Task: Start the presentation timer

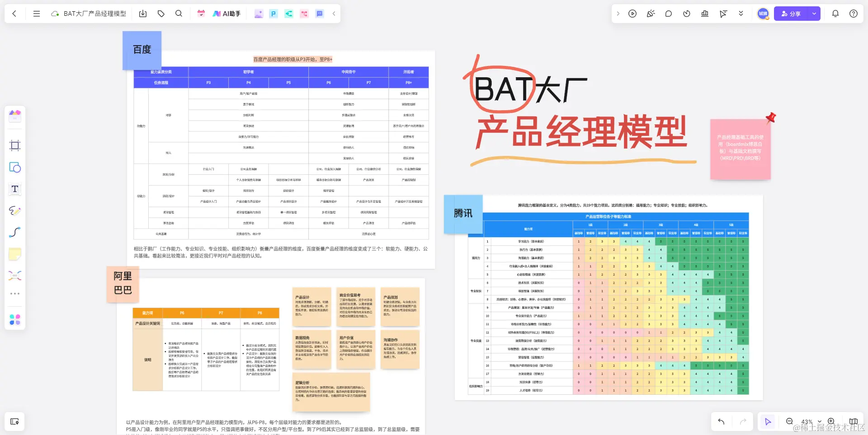Action: tap(686, 14)
